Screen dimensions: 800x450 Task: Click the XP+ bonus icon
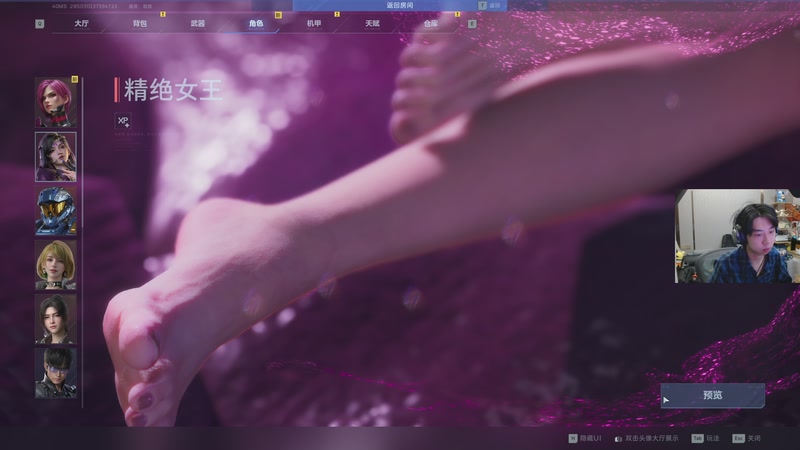coord(123,121)
